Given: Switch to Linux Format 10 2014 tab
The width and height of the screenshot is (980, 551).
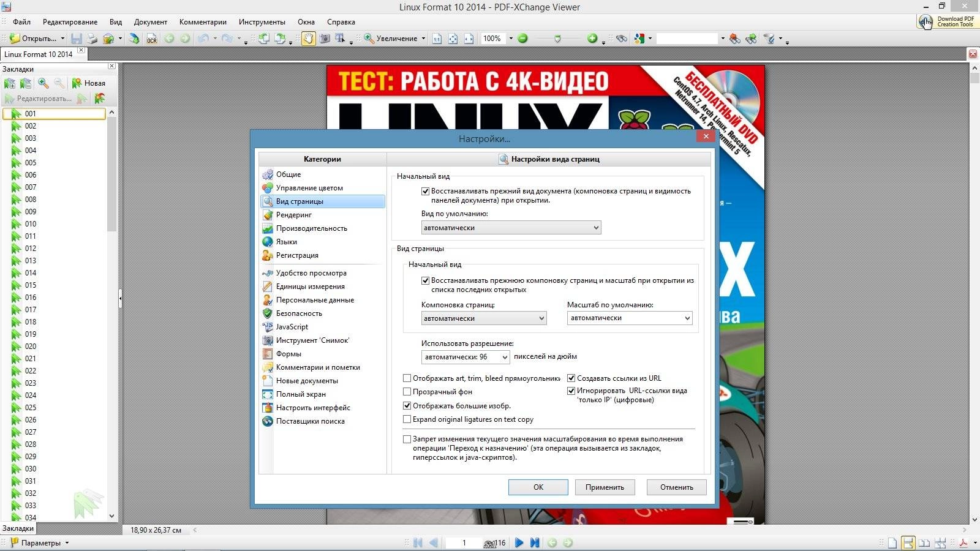Looking at the screenshot, I should click(x=39, y=54).
